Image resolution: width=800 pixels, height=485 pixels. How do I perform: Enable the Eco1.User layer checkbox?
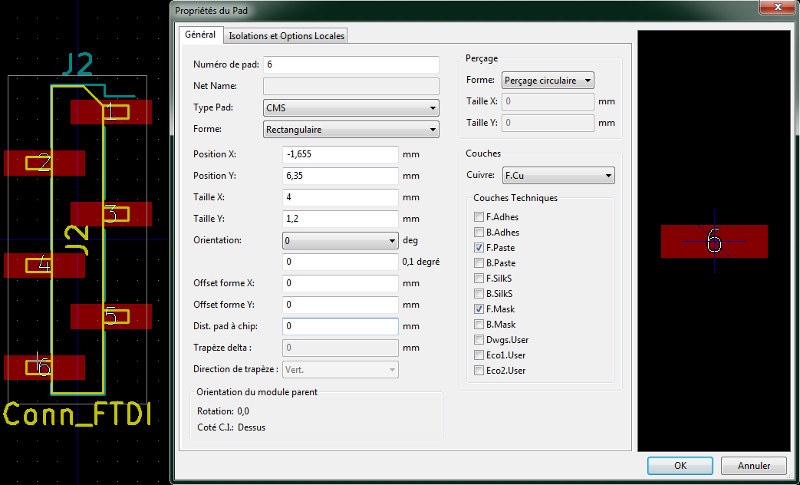[479, 355]
